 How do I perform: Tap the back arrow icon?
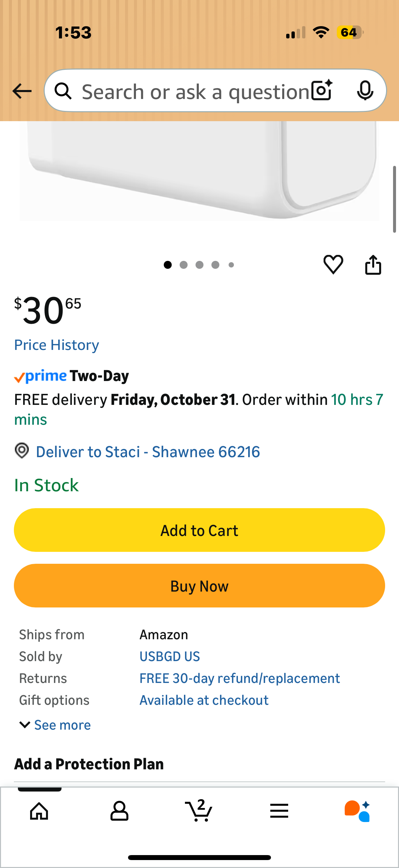[x=22, y=91]
